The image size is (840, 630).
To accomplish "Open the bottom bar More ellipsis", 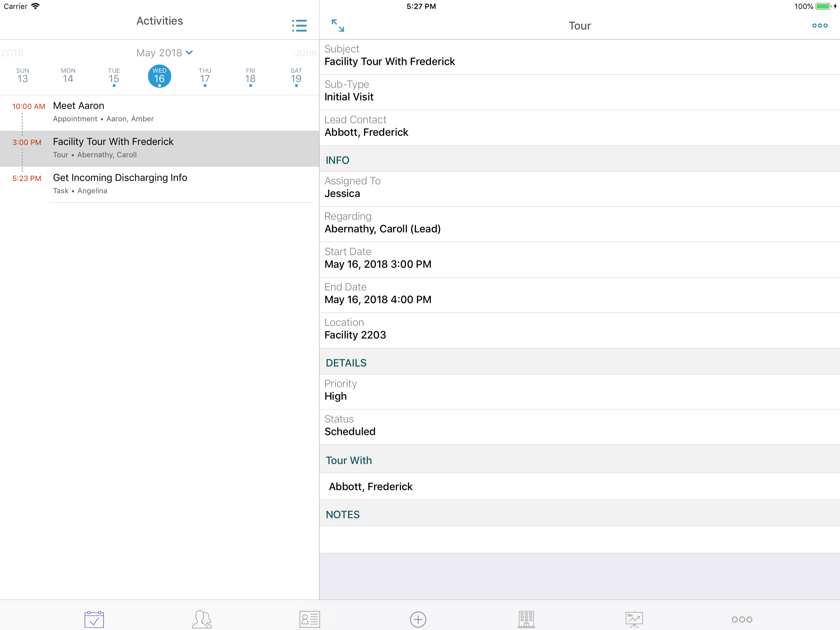I will click(742, 619).
